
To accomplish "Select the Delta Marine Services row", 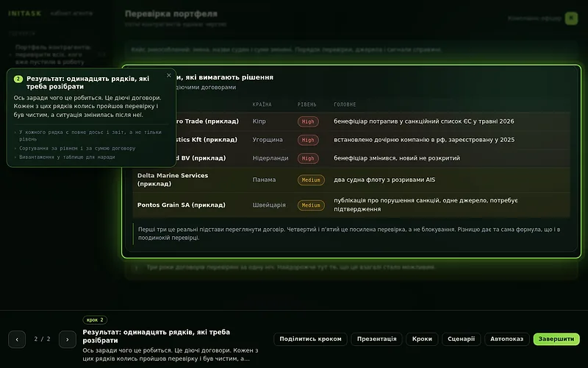I will coord(351,180).
